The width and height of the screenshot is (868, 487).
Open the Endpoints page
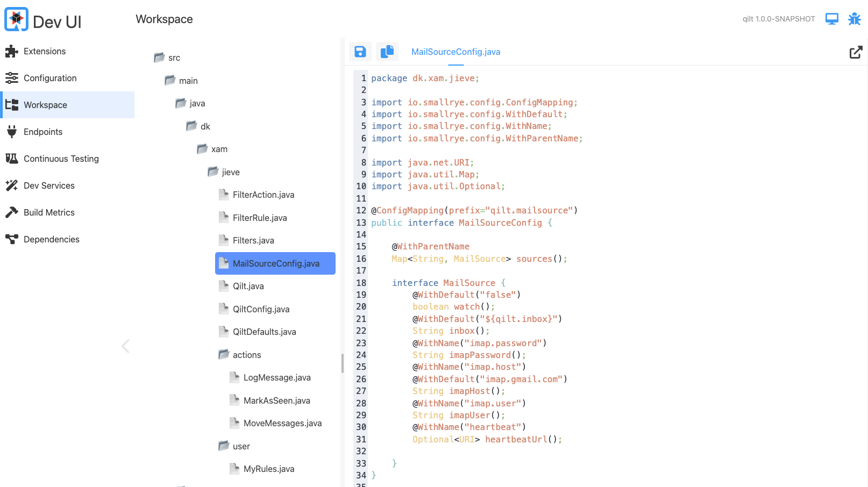[x=43, y=132]
